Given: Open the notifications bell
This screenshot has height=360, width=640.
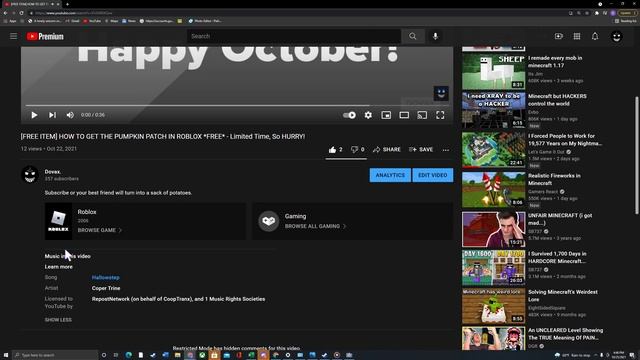Looking at the screenshot, I should [x=595, y=36].
